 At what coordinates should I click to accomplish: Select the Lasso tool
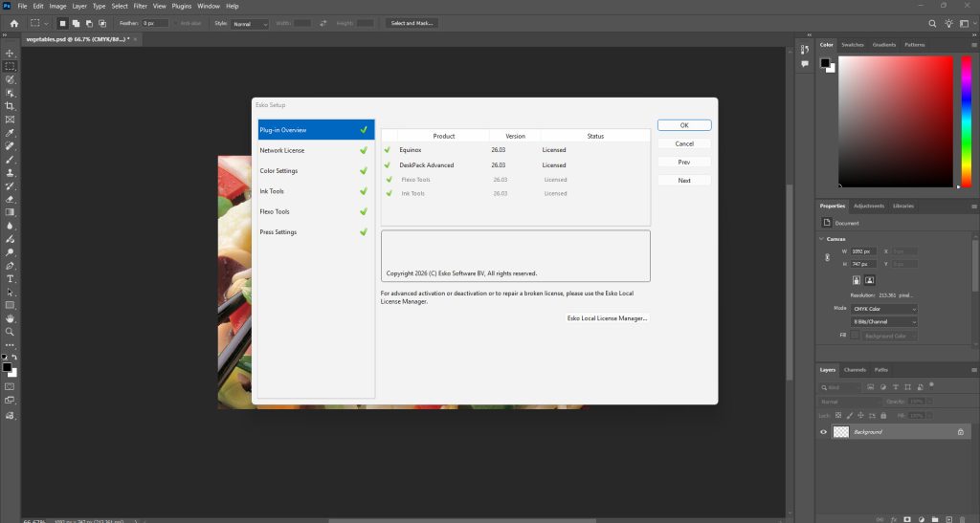coord(10,80)
